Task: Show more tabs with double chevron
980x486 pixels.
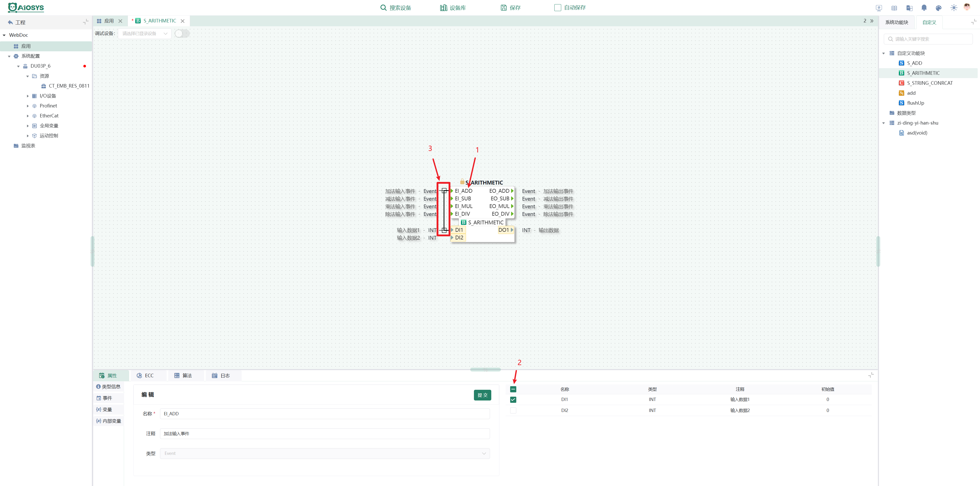Action: pos(872,21)
